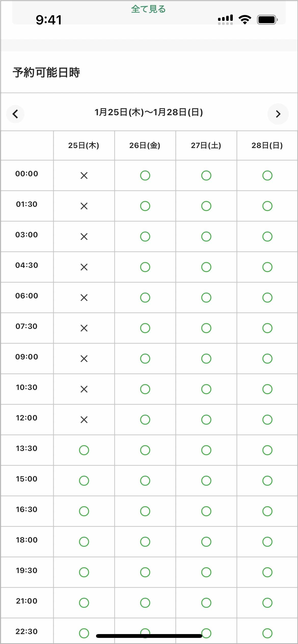Viewport: 298px width, 644px height.
Task: Tap the 10:30 time row label
Action: [x=27, y=387]
